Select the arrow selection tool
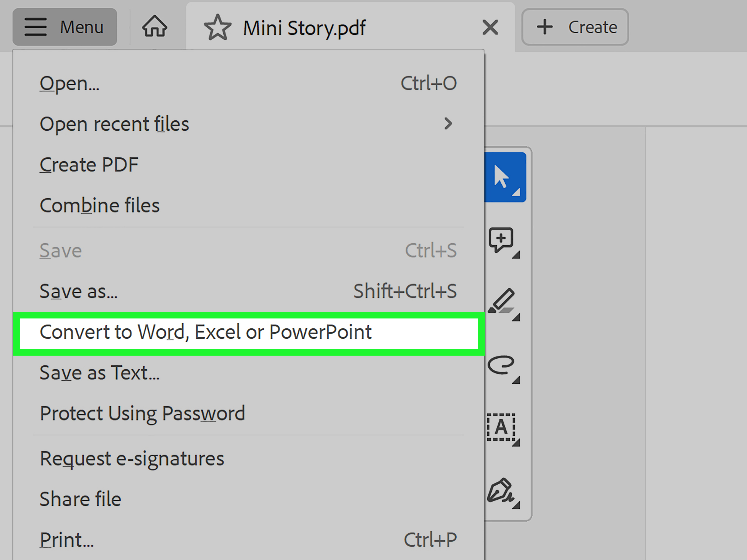747x560 pixels. (x=504, y=177)
